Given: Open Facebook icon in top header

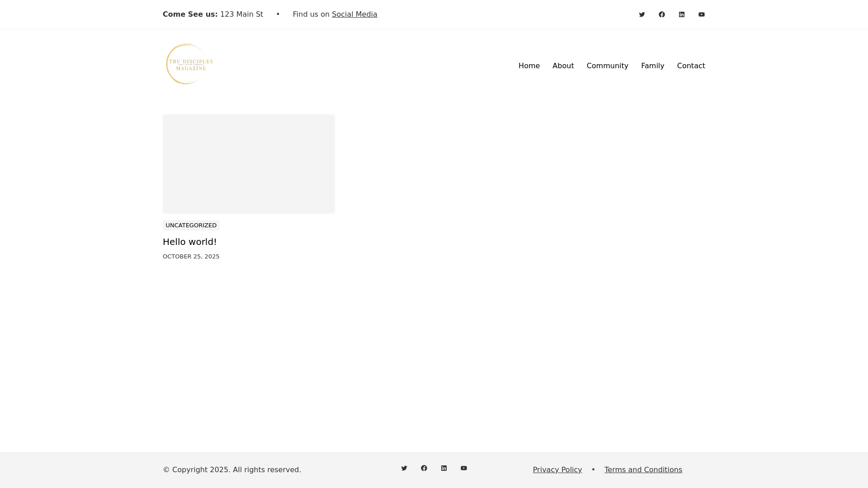Looking at the screenshot, I should (x=661, y=14).
